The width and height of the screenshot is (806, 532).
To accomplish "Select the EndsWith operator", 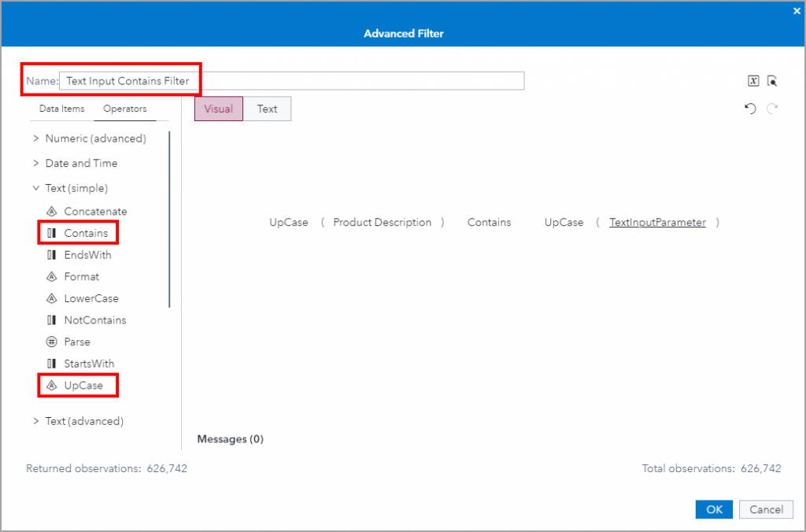I will click(x=87, y=254).
